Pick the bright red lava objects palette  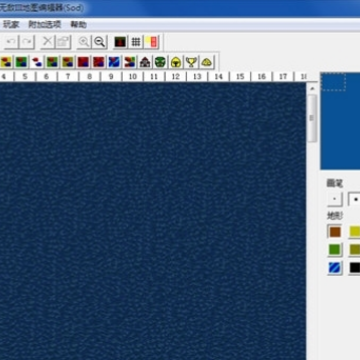[99, 62]
